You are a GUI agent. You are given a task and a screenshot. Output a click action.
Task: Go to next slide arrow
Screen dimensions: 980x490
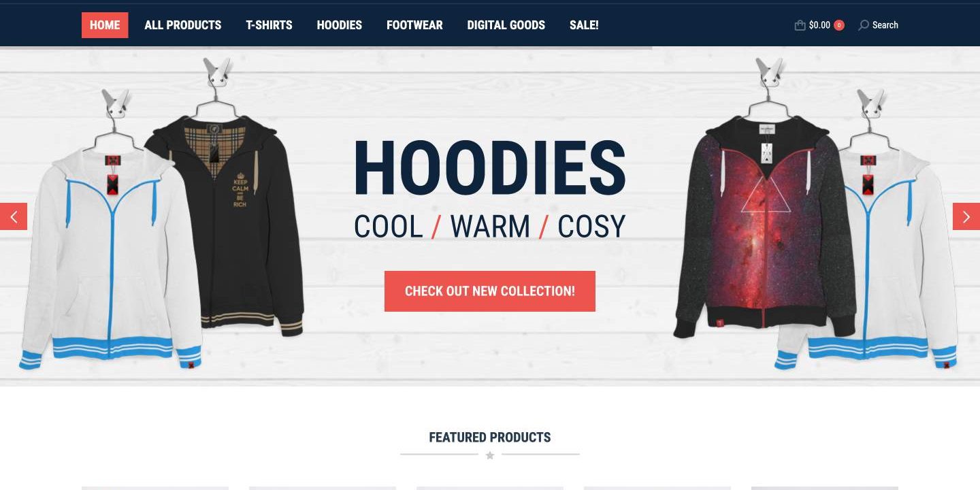(966, 216)
